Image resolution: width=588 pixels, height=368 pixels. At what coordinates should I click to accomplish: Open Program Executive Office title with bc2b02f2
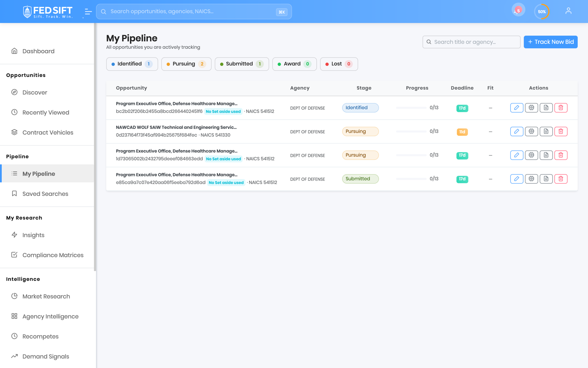click(x=176, y=104)
